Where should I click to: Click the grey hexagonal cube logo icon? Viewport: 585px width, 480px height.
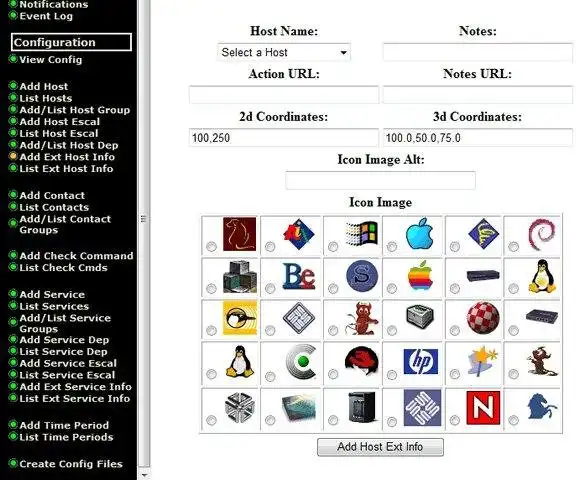tap(240, 407)
